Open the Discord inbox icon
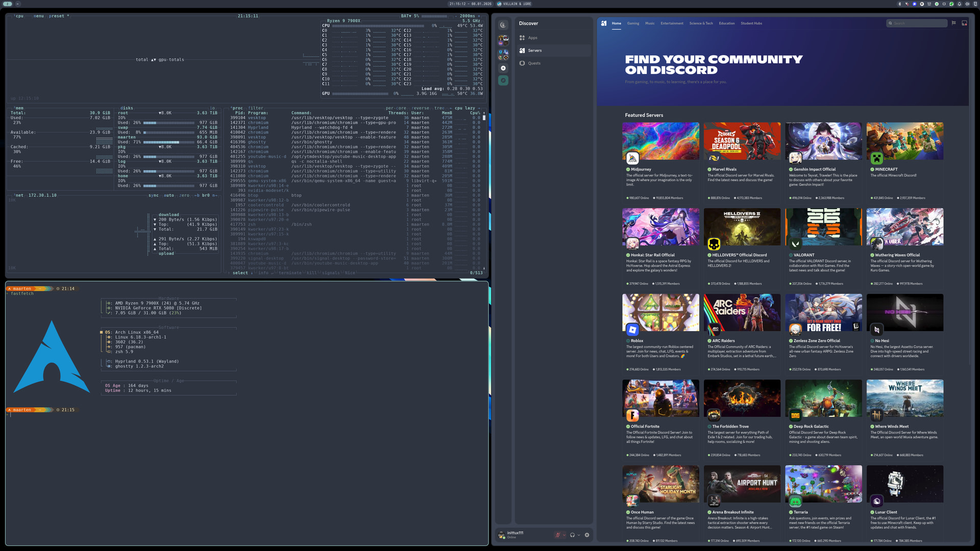This screenshot has height=551, width=980. pyautogui.click(x=964, y=23)
